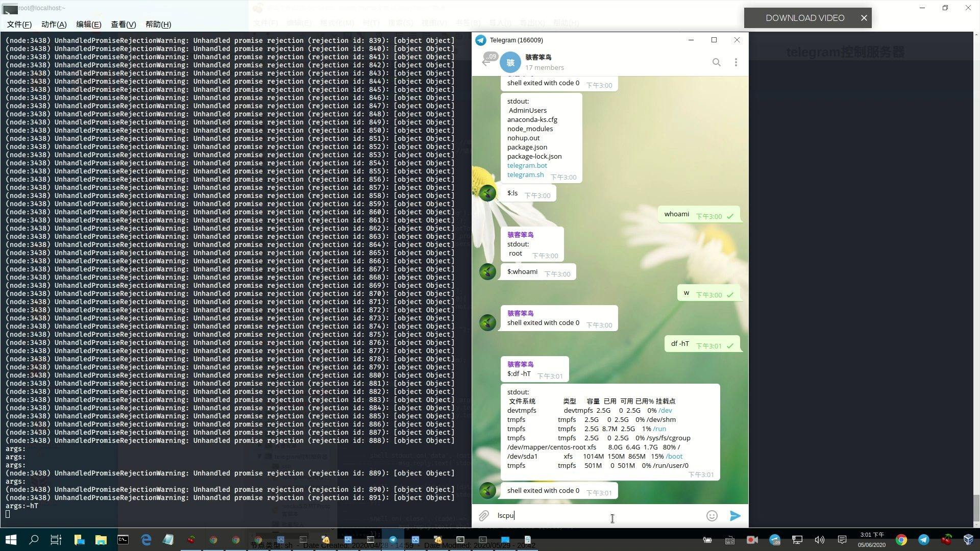
Task: Click bot avatar beside $:ls message
Action: [x=487, y=193]
